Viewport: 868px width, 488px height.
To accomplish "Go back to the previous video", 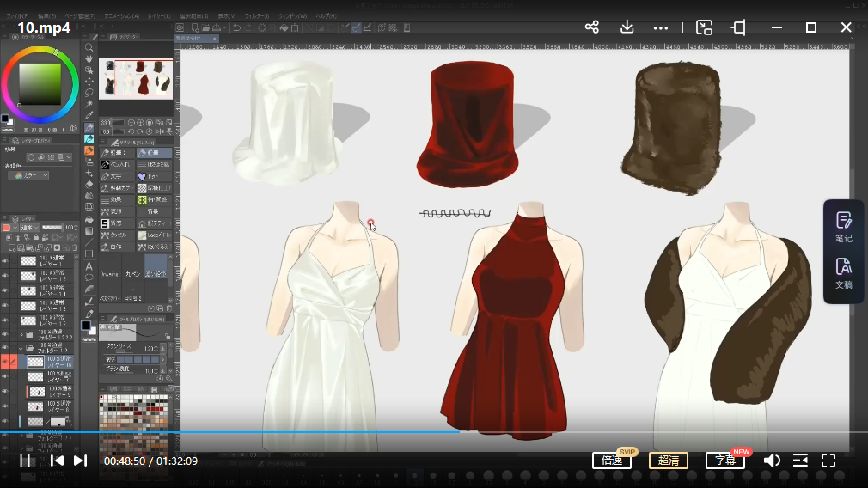I will [57, 461].
